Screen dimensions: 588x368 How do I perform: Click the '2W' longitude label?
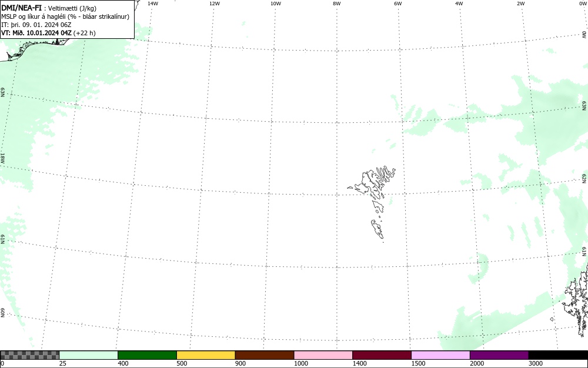coord(520,4)
